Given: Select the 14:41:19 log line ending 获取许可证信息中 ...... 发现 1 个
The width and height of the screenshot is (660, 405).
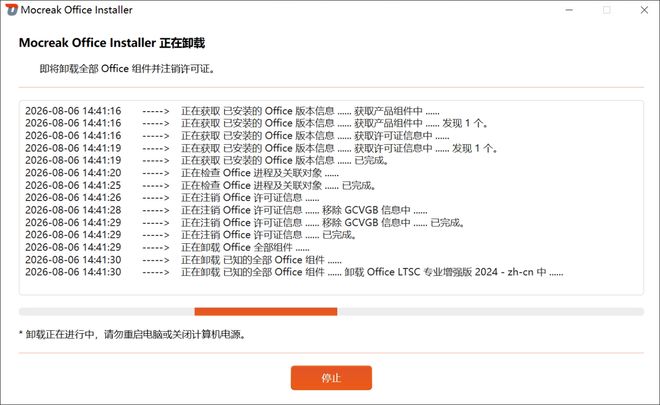Looking at the screenshot, I should (x=262, y=148).
